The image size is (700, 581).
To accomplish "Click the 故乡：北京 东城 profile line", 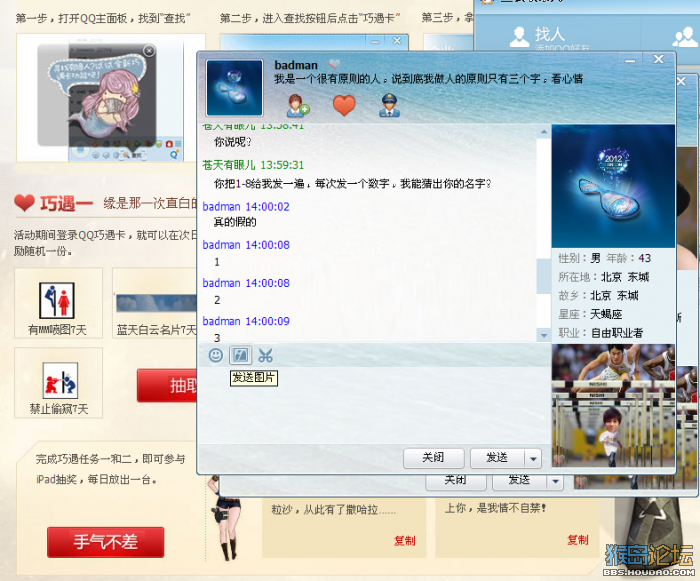I will tap(598, 296).
